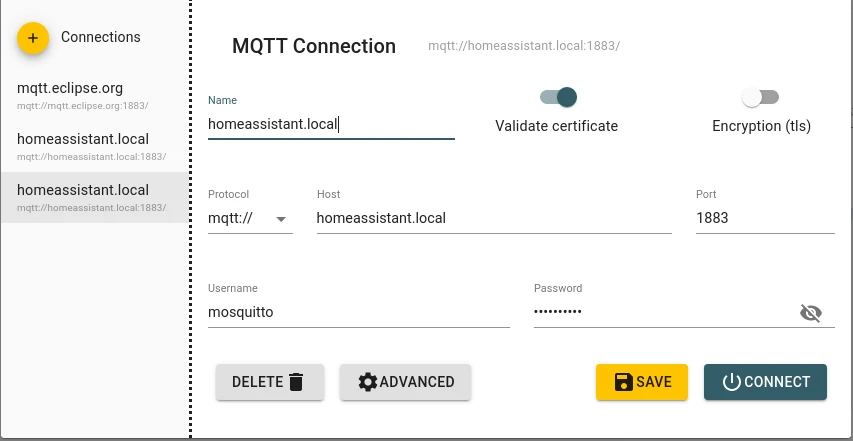Click the floppy disk icon on Save
Viewport: 853px width, 441px height.
coord(623,382)
